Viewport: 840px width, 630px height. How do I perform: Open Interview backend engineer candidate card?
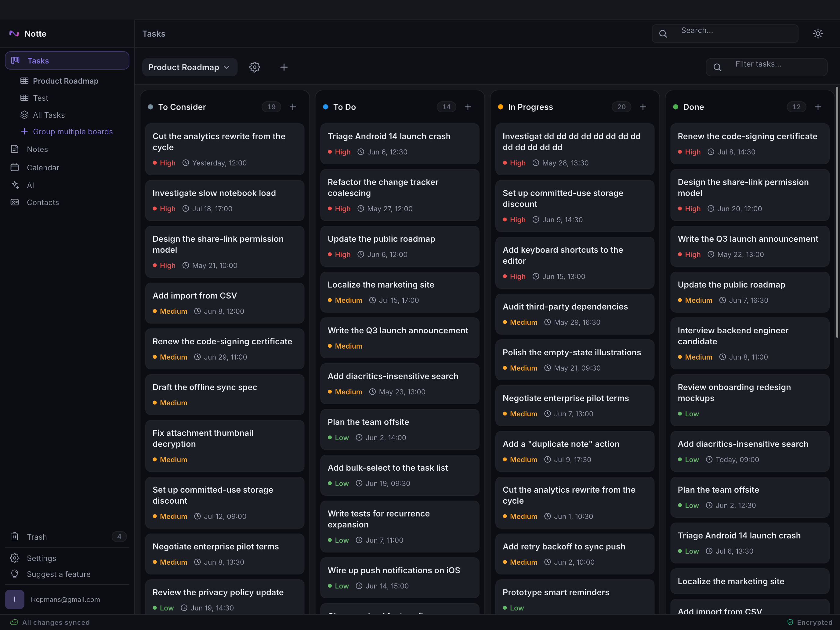click(x=750, y=343)
